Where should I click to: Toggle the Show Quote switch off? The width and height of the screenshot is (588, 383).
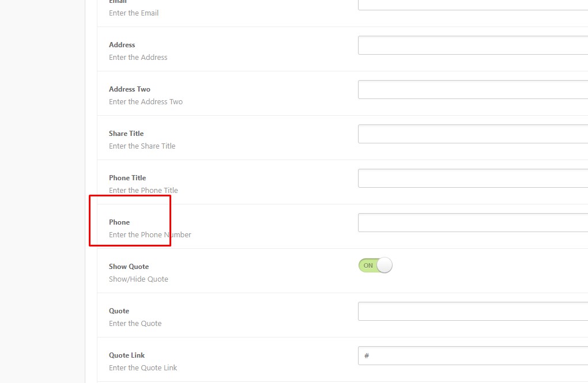coord(375,266)
